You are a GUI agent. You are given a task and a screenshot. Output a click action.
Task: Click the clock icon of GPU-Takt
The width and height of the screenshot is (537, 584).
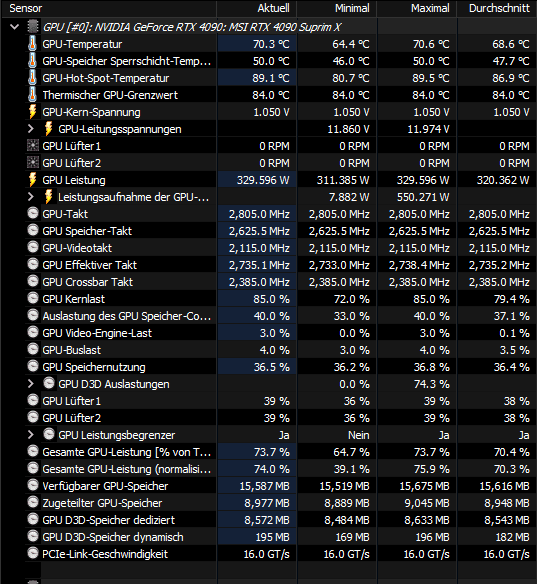pos(33,213)
